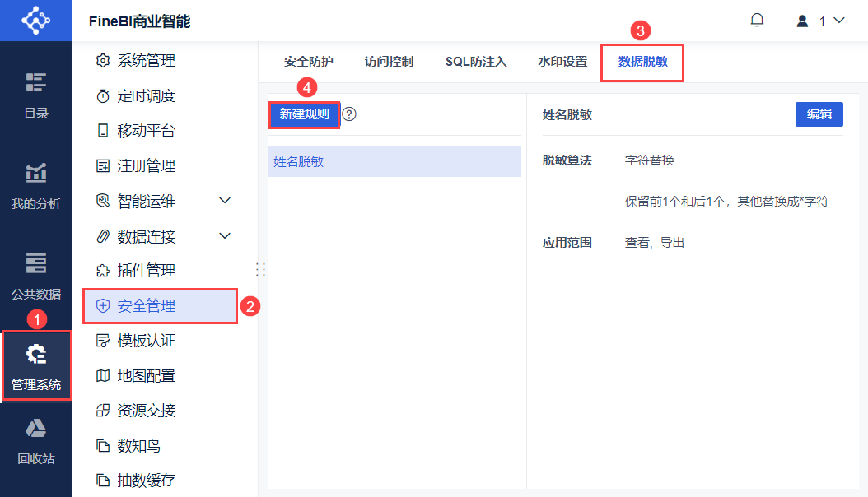Click help icon beside 新建规则

[x=349, y=114]
